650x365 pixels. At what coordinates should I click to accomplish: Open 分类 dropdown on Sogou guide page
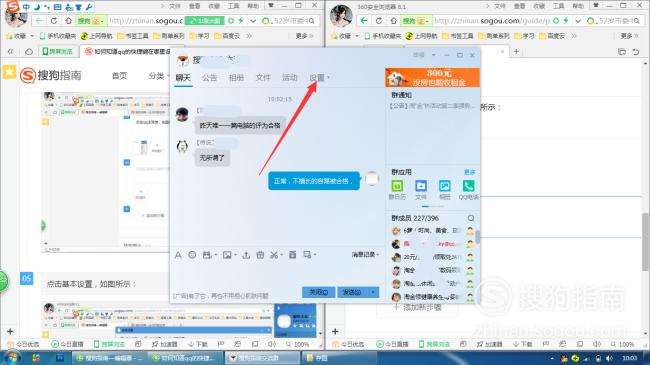tap(159, 76)
